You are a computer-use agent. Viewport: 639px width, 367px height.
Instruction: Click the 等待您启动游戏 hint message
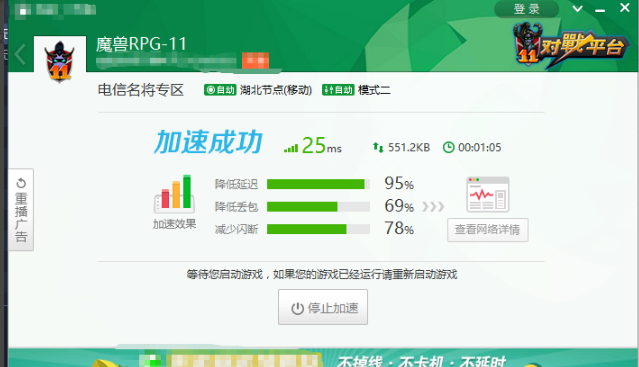pyautogui.click(x=322, y=275)
